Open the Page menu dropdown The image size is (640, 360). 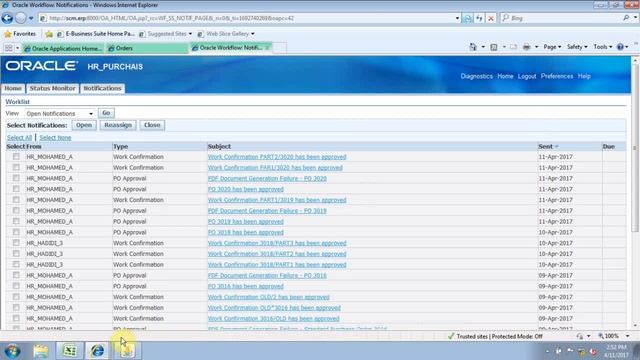[x=552, y=47]
